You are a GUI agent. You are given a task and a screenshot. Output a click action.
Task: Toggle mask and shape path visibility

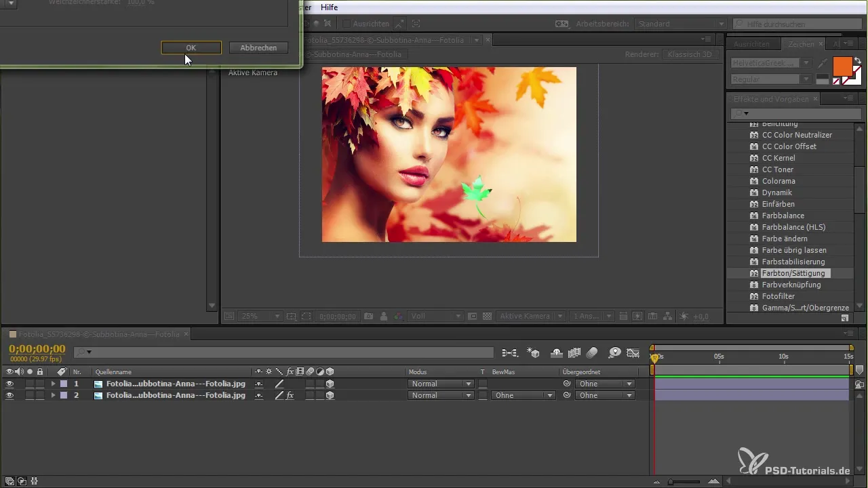tap(306, 317)
